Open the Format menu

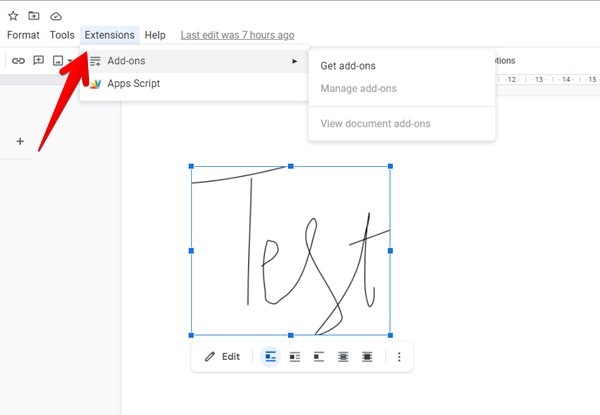tap(23, 35)
